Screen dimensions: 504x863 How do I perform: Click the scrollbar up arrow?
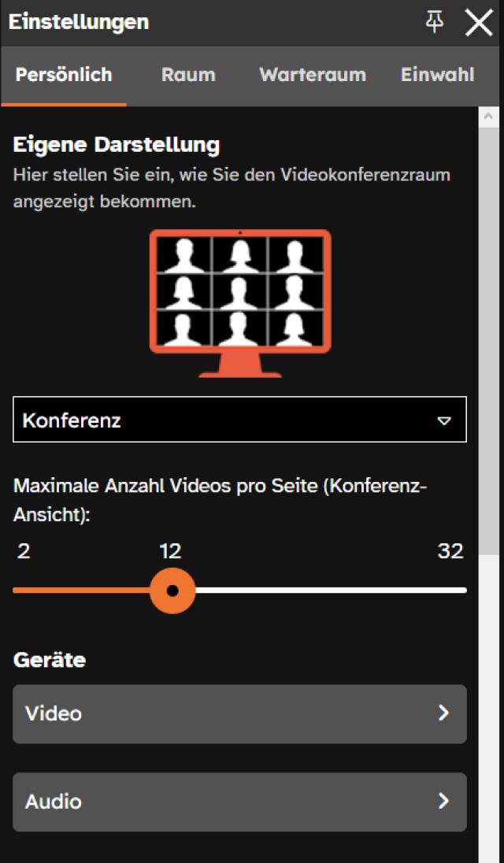[x=488, y=117]
